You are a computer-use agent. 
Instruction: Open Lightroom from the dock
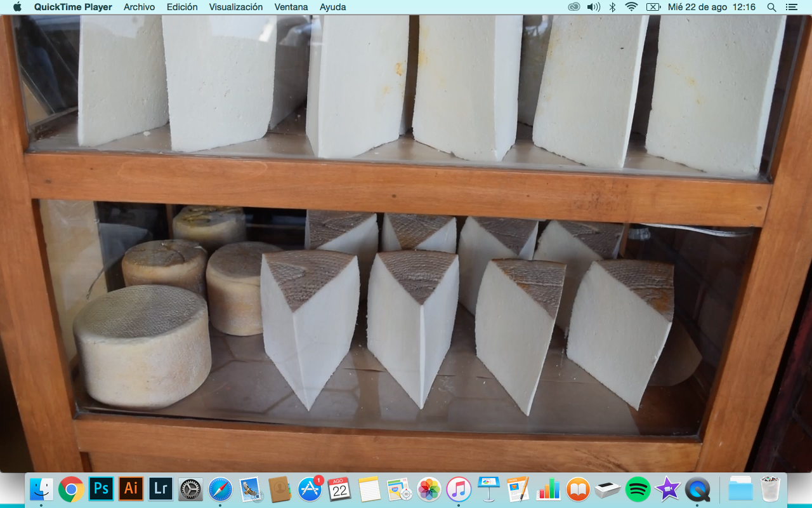160,489
